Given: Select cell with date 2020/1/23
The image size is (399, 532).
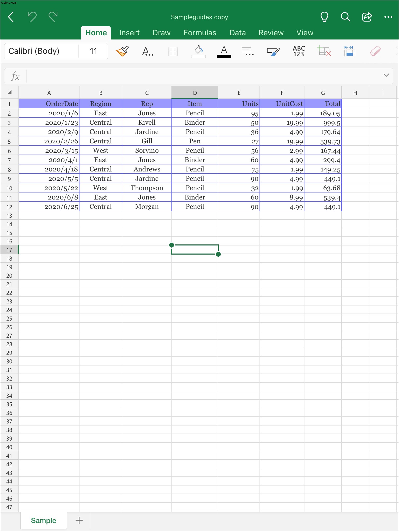Looking at the screenshot, I should click(x=49, y=122).
